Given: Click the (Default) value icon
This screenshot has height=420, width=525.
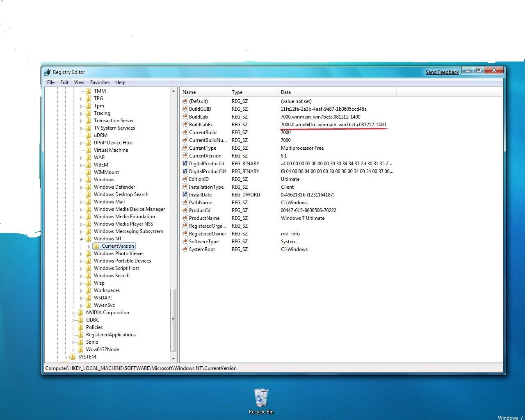Looking at the screenshot, I should click(x=185, y=101).
